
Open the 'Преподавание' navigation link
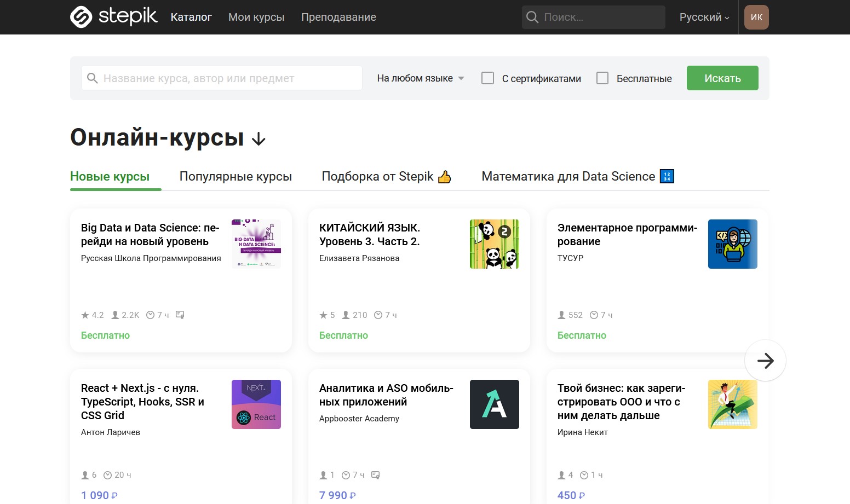[338, 17]
